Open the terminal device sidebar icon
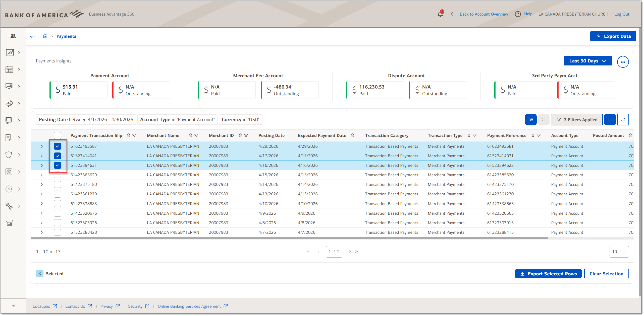644x316 pixels. (x=9, y=121)
